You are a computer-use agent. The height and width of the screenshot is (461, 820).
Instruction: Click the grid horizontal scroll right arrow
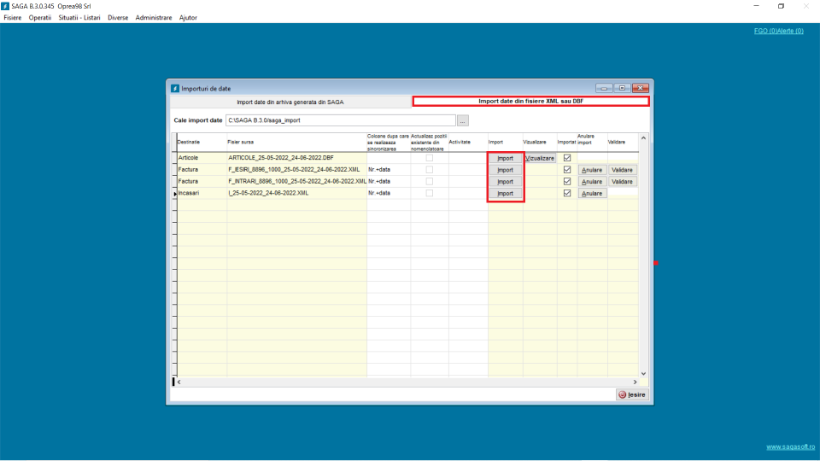point(635,382)
